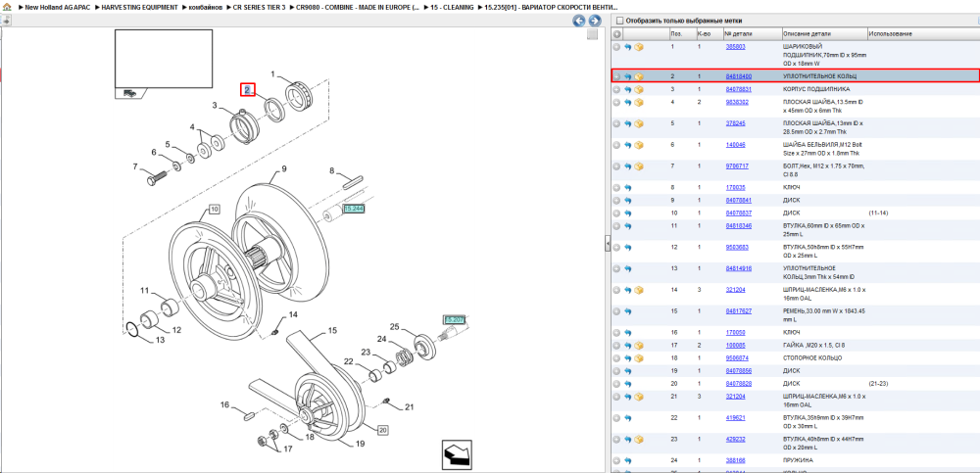Open part number 388166 link
This screenshot has width=980, height=473.
coord(736,460)
